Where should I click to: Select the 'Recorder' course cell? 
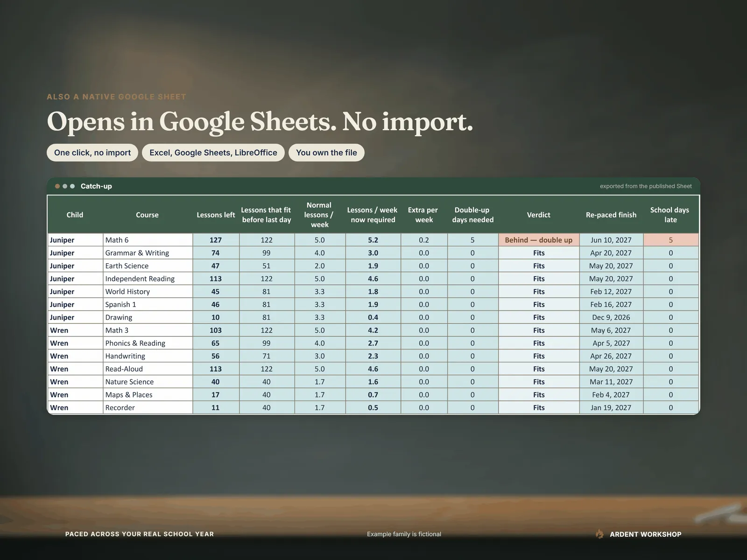click(148, 407)
